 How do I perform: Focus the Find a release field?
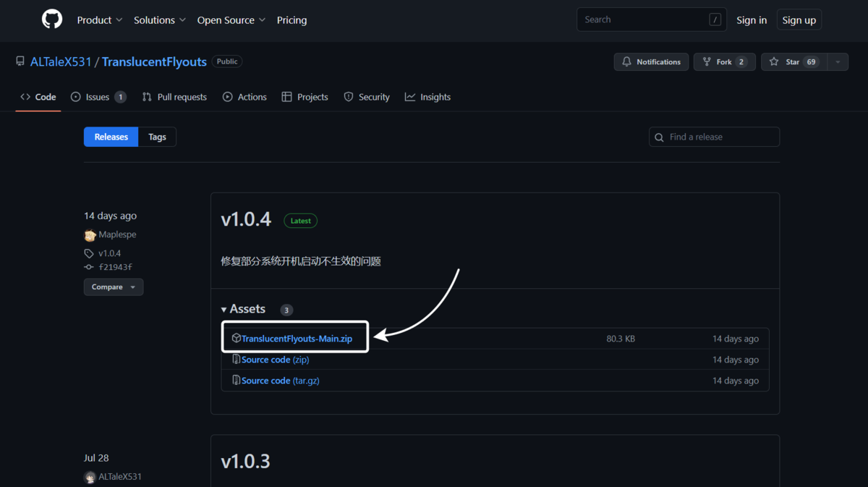coord(714,137)
